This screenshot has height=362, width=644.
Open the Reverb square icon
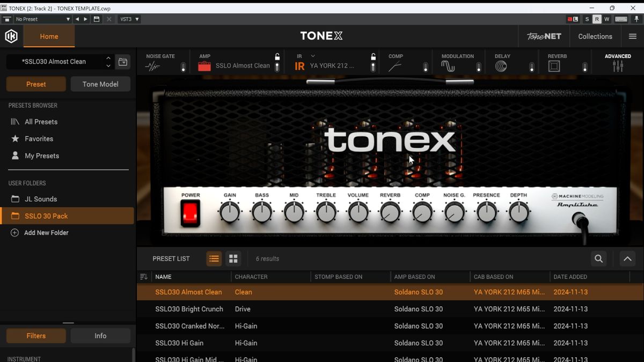click(554, 66)
